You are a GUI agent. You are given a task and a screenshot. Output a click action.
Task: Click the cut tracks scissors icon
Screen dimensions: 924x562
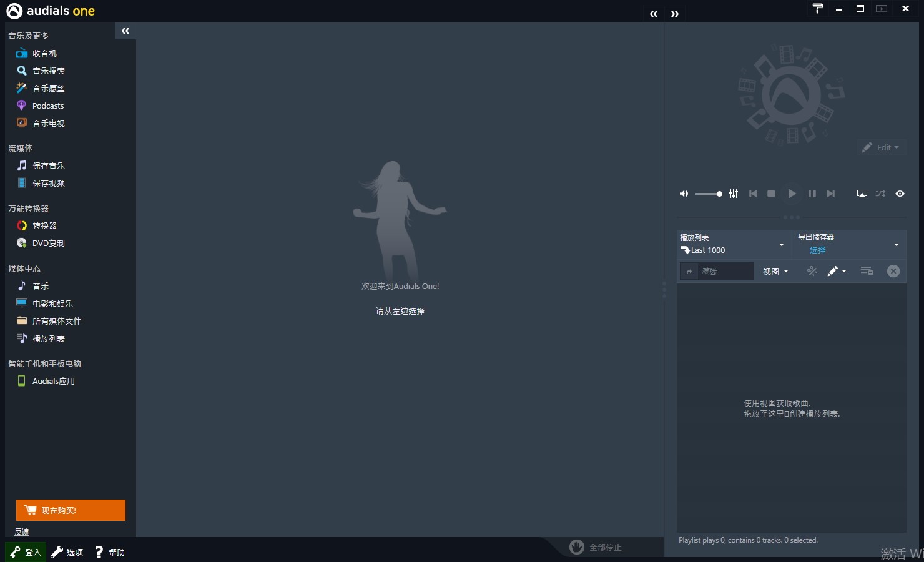[x=812, y=271]
